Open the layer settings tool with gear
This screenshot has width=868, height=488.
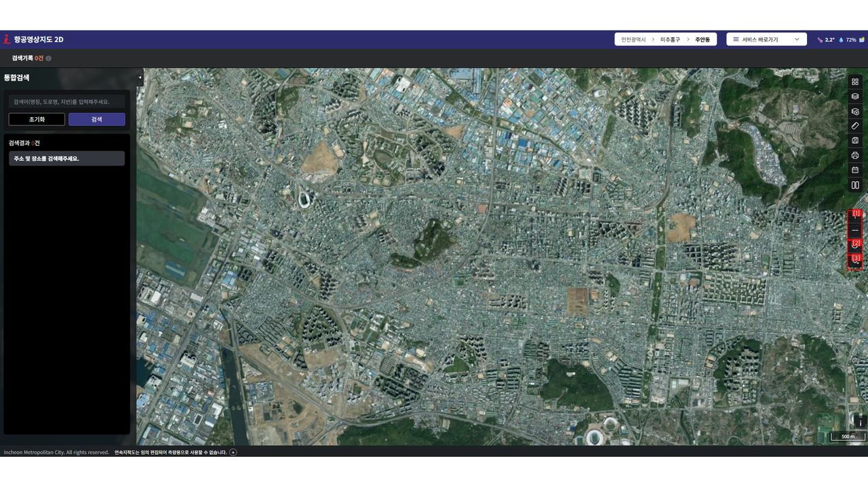(x=855, y=111)
